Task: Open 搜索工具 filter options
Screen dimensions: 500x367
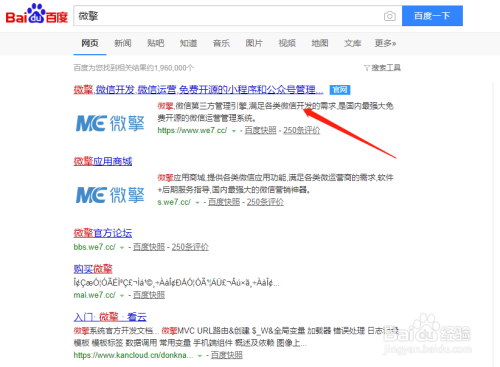Action: click(x=382, y=68)
